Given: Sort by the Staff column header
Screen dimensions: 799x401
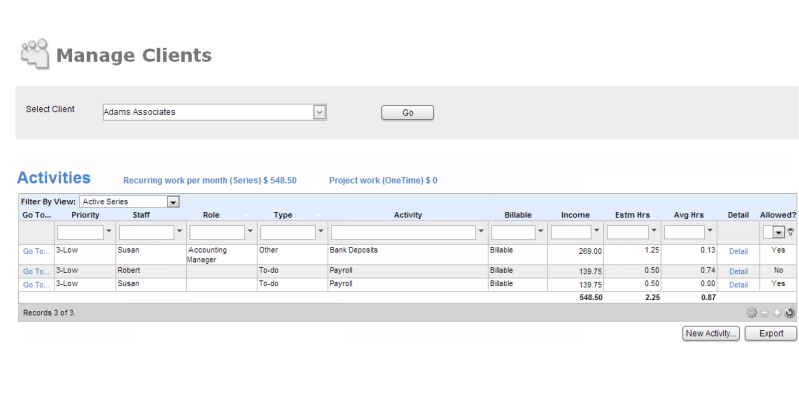Looking at the screenshot, I should point(141,215).
